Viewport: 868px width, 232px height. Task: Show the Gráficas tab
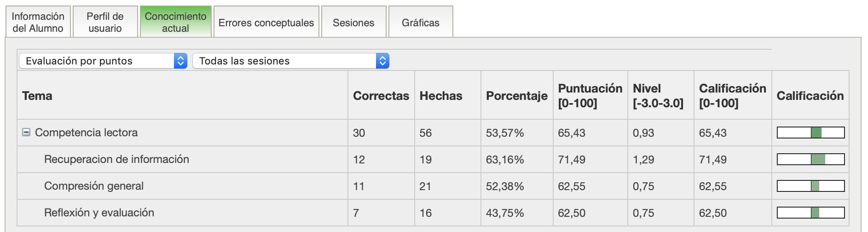click(x=420, y=23)
